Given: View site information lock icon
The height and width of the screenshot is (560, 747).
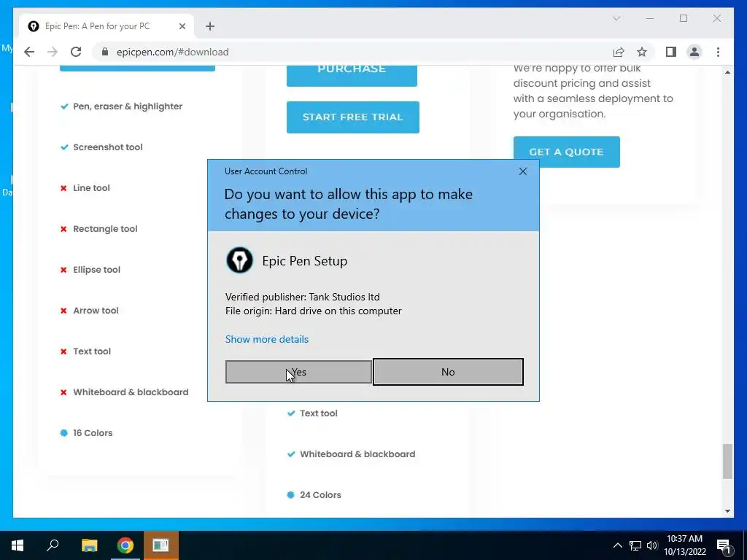Looking at the screenshot, I should coord(105,52).
